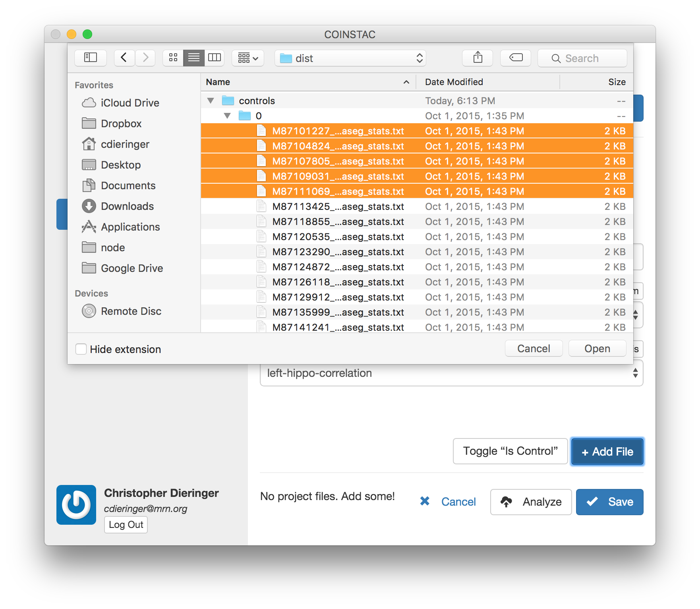Collapse the 0 subfolder
This screenshot has height=609, width=700.
[227, 116]
